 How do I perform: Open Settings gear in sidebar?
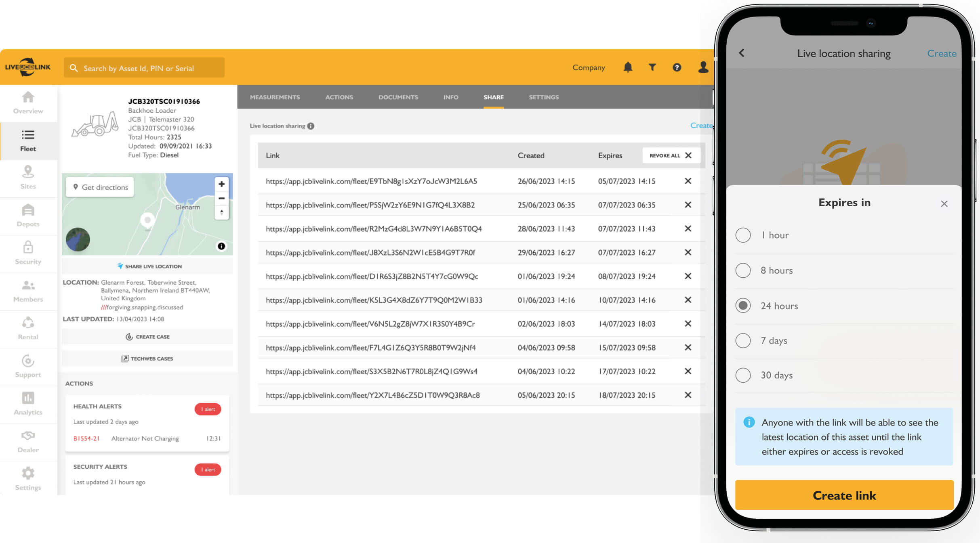tap(28, 479)
